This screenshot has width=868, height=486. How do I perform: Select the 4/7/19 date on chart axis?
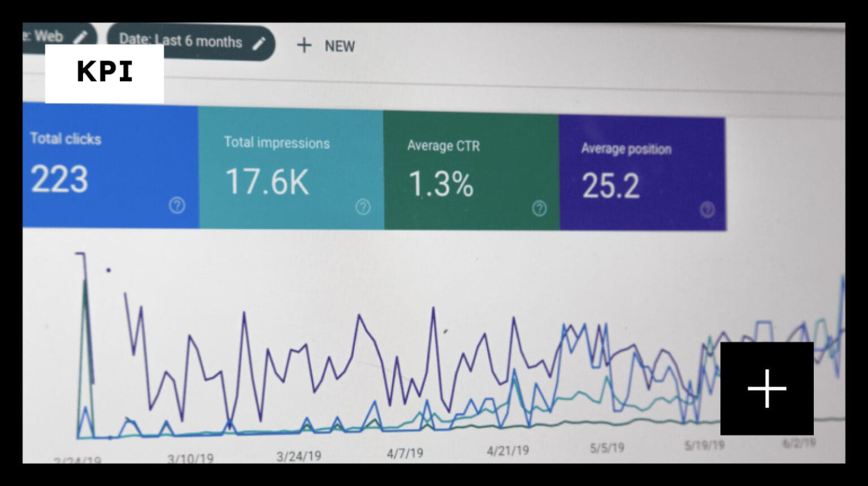click(405, 453)
